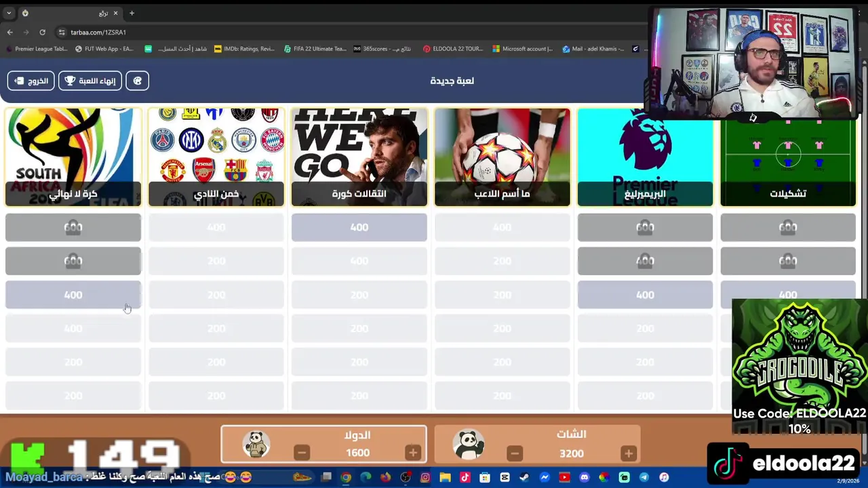The width and height of the screenshot is (868, 488).
Task: View site information icon in address bar
Action: click(62, 32)
